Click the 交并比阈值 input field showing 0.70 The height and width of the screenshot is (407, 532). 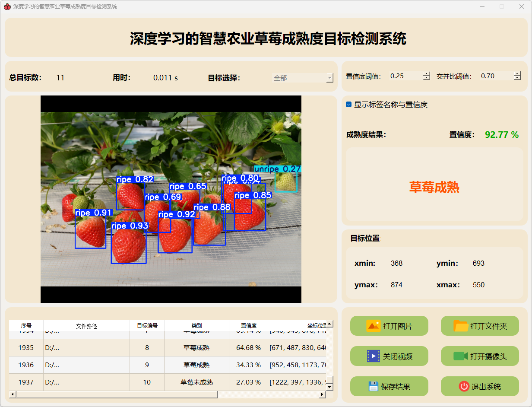click(497, 76)
